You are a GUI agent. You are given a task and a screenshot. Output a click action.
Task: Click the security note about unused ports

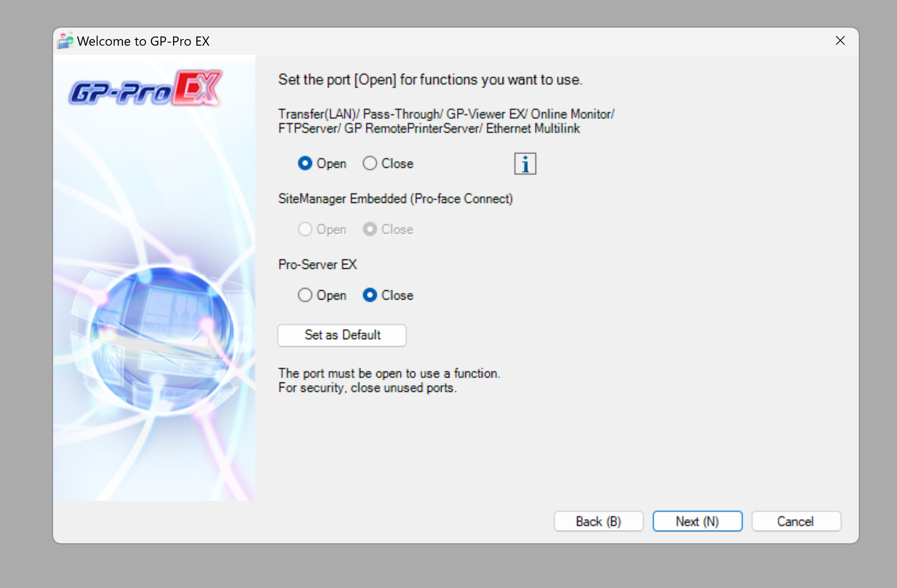367,388
